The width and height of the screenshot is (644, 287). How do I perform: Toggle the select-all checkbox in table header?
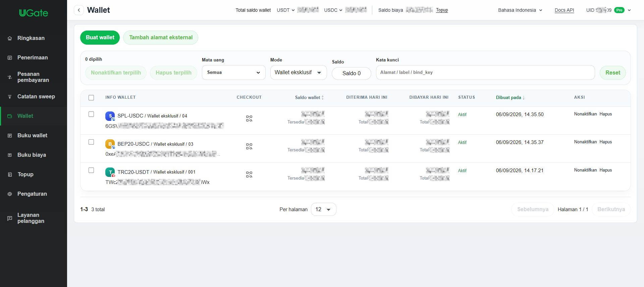(91, 98)
